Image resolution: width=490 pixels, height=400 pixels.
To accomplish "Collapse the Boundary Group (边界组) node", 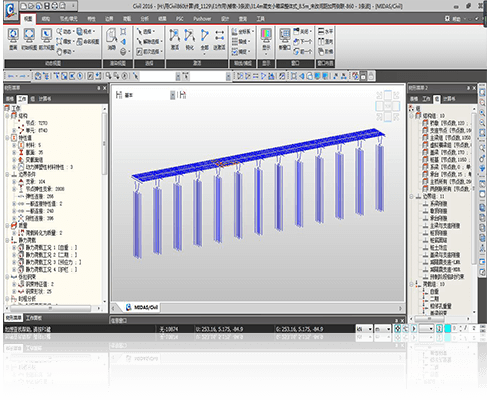I will 412,196.
